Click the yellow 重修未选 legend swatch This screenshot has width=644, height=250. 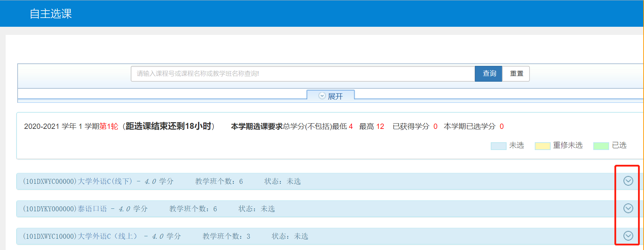point(542,146)
